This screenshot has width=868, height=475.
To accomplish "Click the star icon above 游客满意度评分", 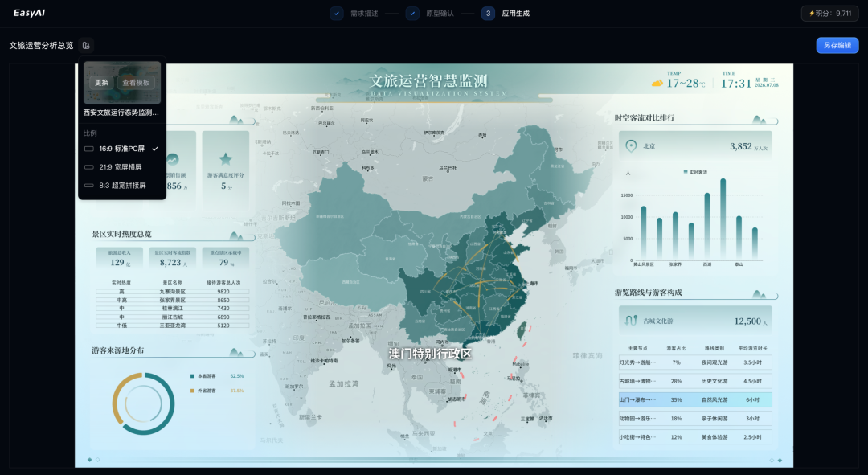I will click(x=225, y=159).
